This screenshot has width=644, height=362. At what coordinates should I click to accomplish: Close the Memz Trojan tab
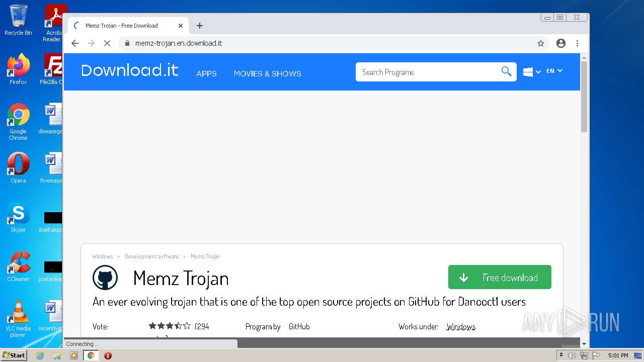click(x=181, y=26)
